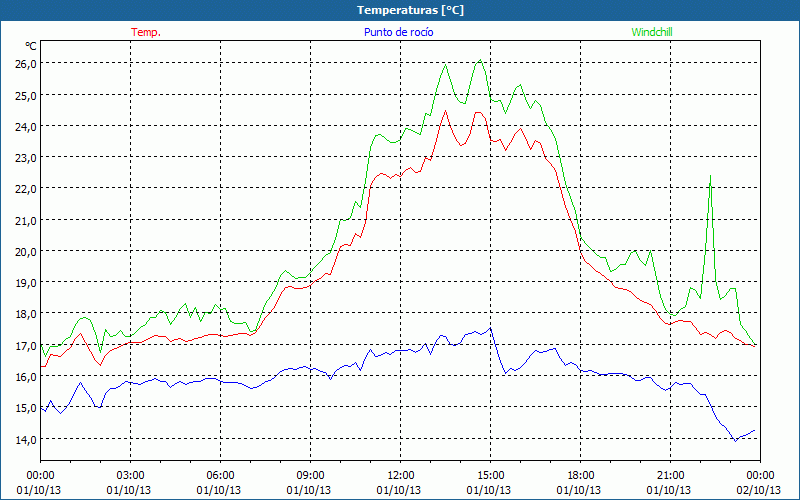Click the 21:00 time axis label

click(x=670, y=476)
